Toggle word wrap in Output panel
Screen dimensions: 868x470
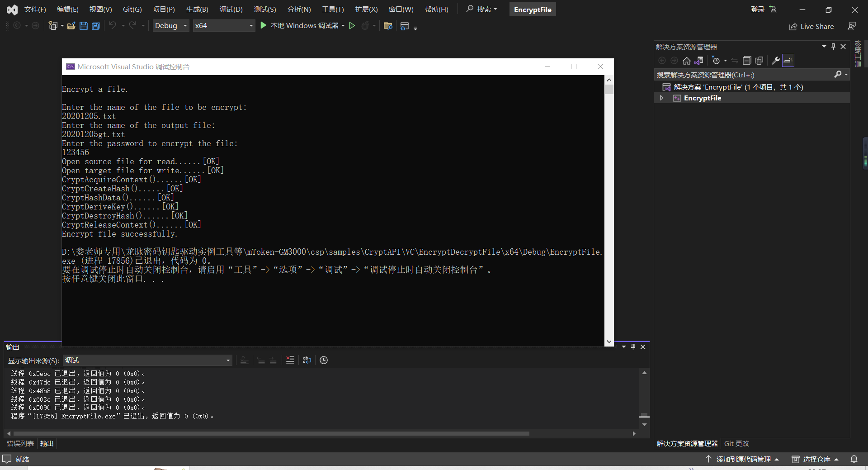[x=307, y=360]
